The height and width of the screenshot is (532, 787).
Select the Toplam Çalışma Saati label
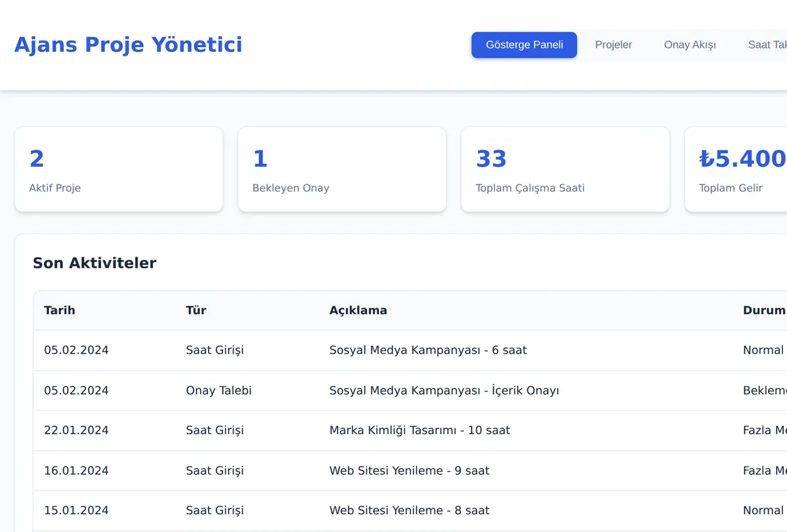tap(530, 188)
